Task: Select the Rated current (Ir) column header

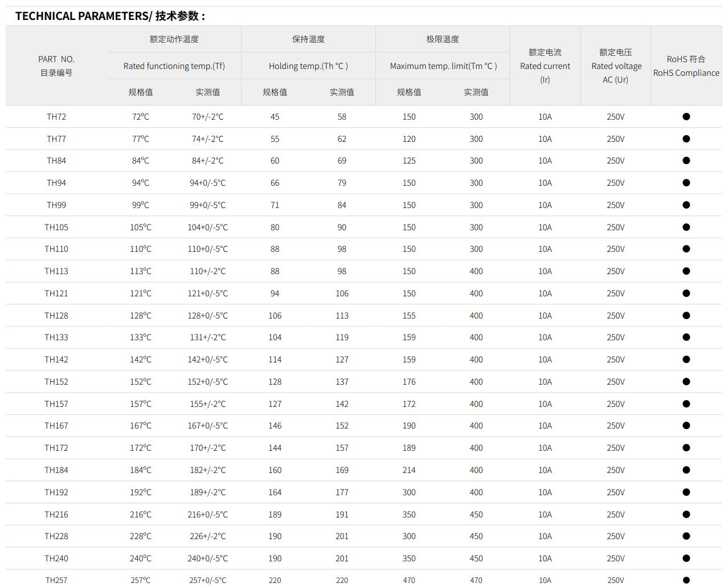Action: [x=545, y=66]
